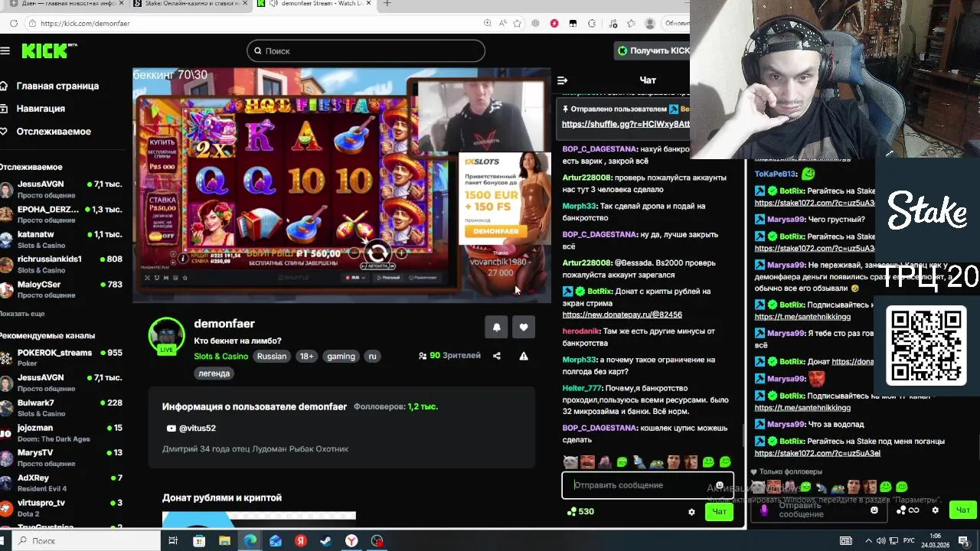Screen dimensions: 980x551
Task: Open chat settings gear in Kick chat
Action: pos(691,512)
